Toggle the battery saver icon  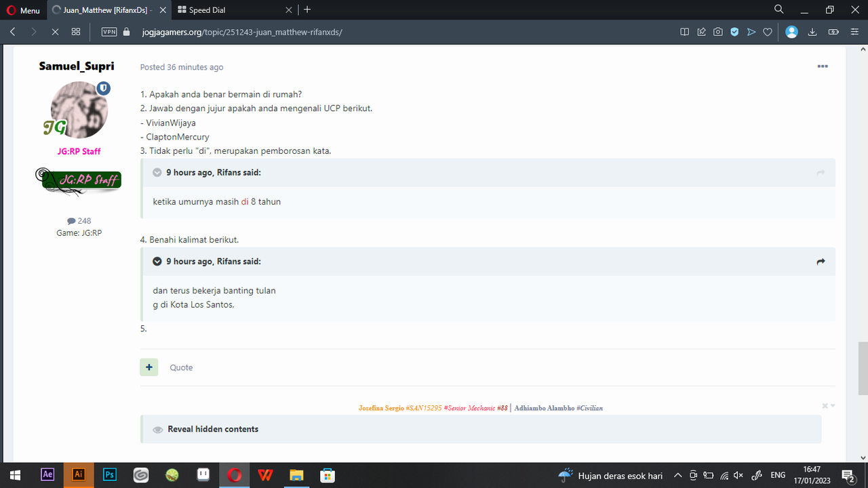[x=834, y=32]
